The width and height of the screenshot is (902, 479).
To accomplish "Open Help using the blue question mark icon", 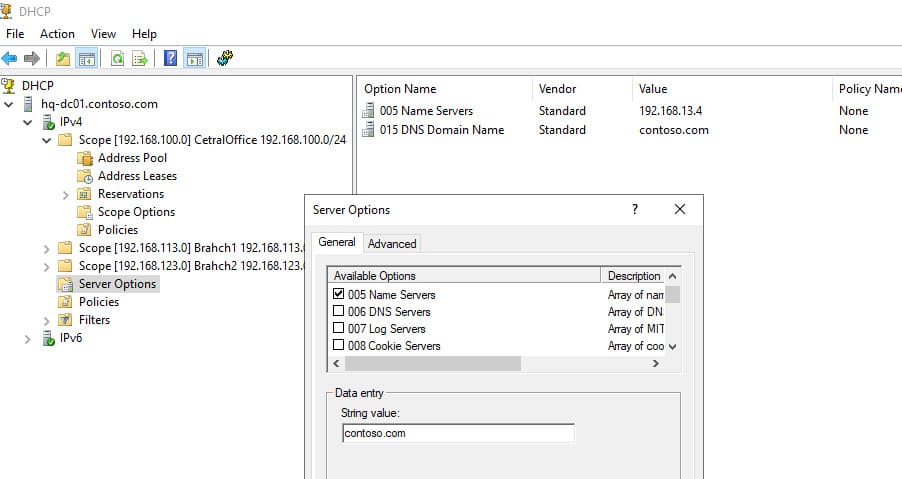I will [171, 59].
